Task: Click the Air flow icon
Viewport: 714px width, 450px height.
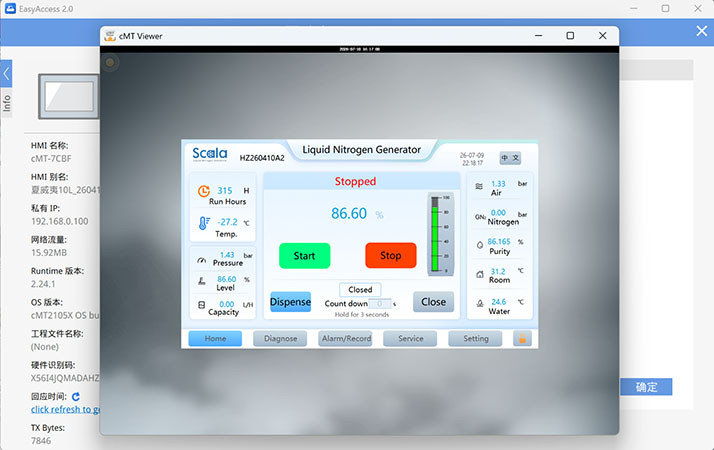Action: (x=479, y=186)
